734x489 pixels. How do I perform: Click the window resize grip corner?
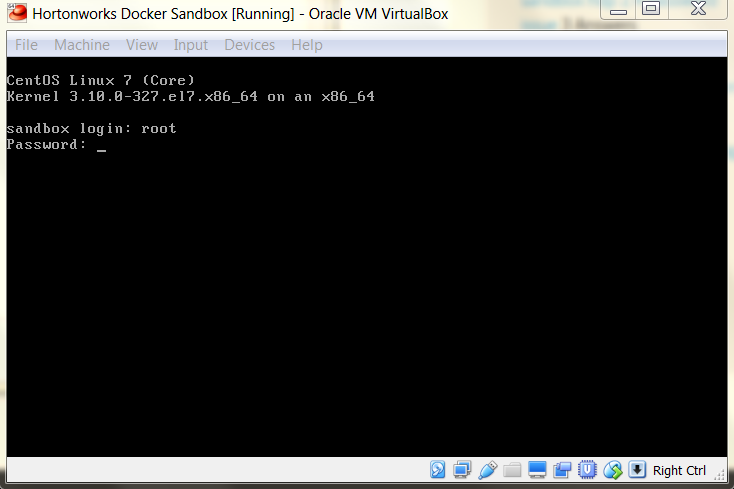719,475
